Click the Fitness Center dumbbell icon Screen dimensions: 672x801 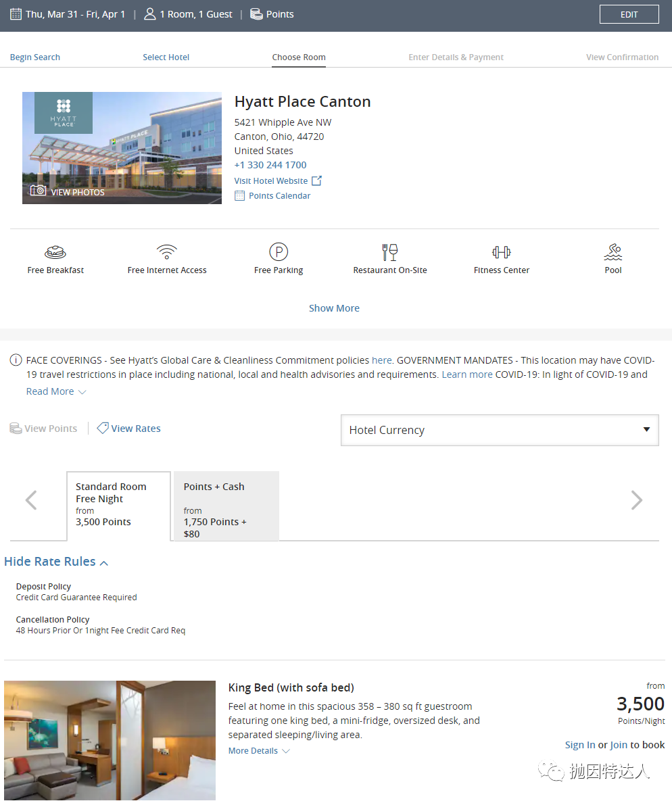502,252
